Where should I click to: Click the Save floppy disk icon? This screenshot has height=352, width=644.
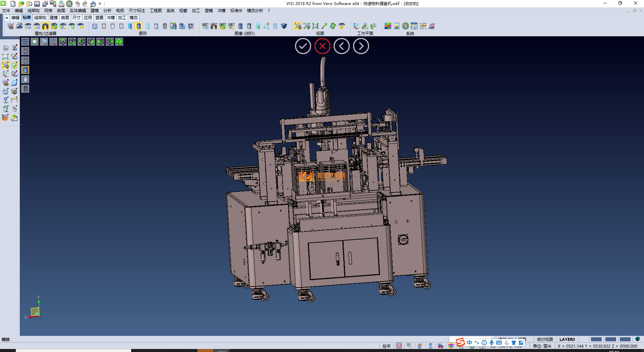pyautogui.click(x=37, y=4)
